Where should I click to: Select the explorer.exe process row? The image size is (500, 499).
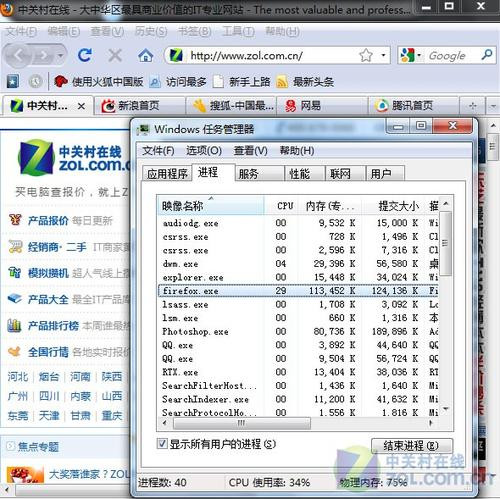point(299,277)
